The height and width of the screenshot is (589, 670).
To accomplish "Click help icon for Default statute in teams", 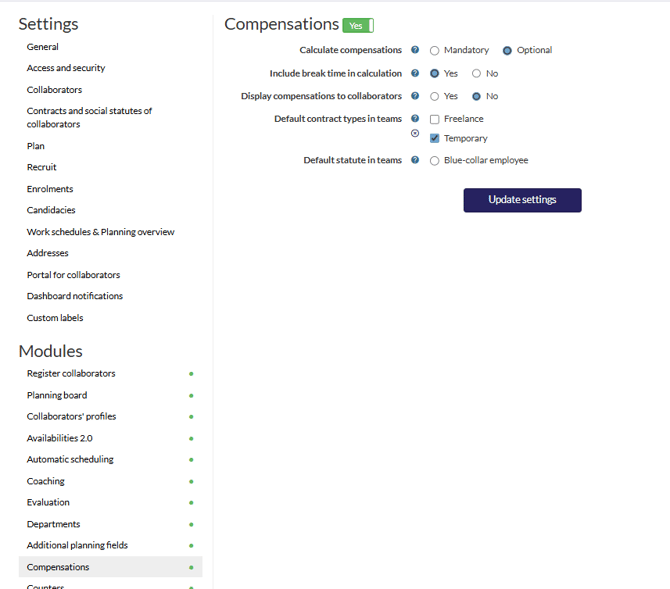I will pos(415,160).
